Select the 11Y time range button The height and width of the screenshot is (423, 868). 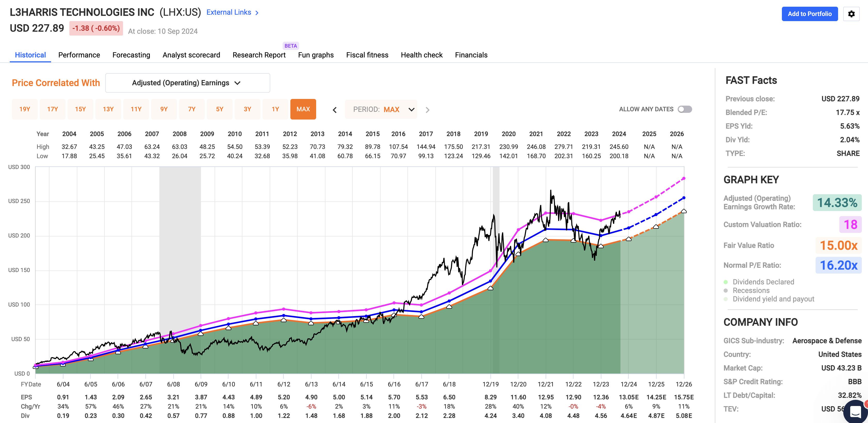136,109
